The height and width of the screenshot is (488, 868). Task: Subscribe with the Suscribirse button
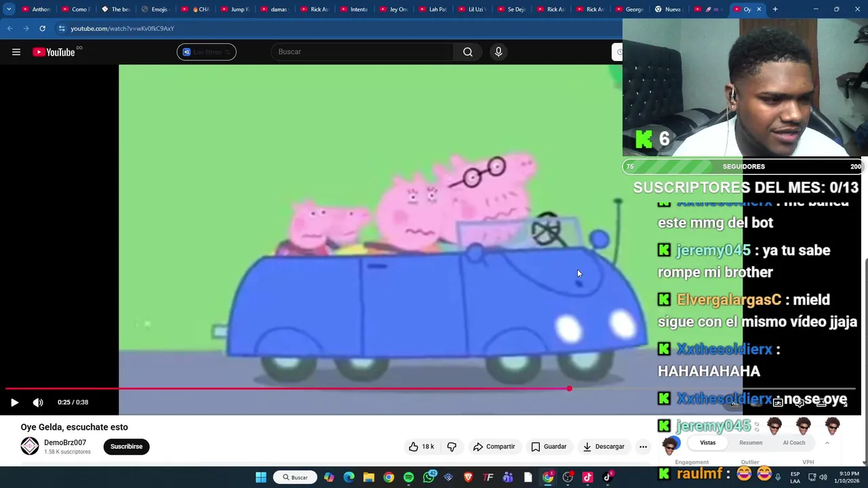[x=126, y=447]
